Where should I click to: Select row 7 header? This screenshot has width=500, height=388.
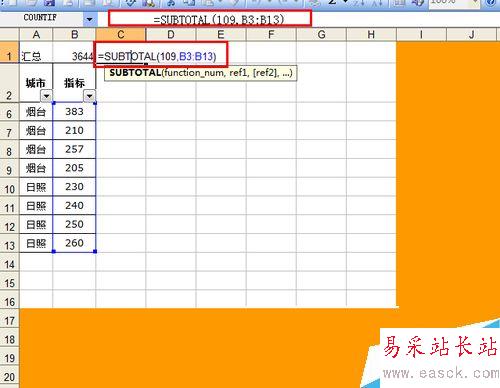point(10,131)
